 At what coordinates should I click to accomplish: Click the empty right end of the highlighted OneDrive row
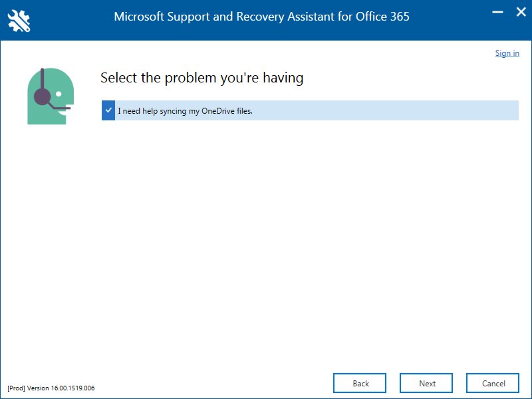[465, 110]
